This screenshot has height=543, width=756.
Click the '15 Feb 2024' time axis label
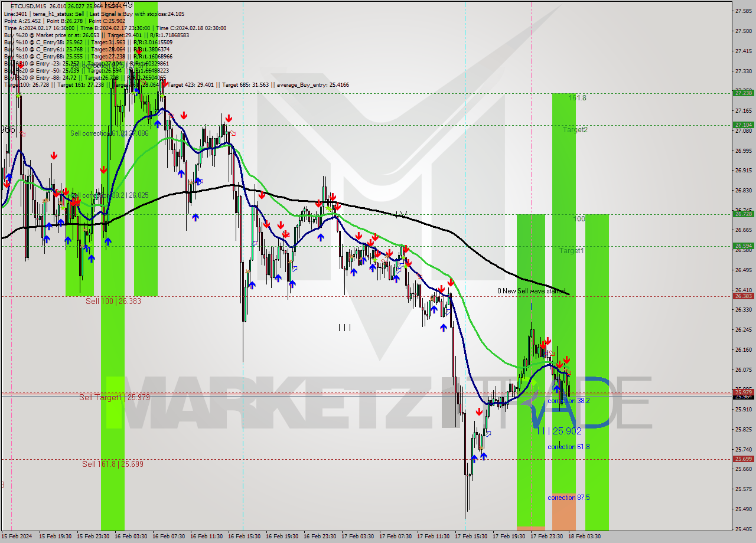(x=18, y=537)
